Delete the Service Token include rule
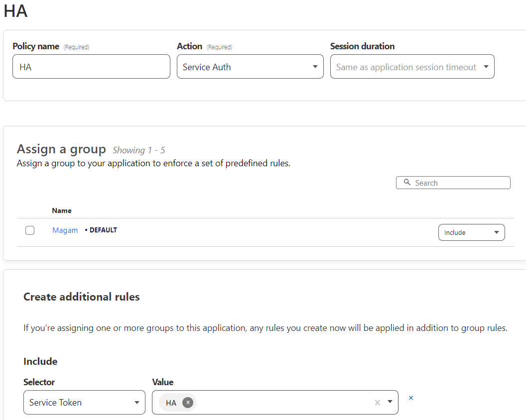 click(x=411, y=398)
